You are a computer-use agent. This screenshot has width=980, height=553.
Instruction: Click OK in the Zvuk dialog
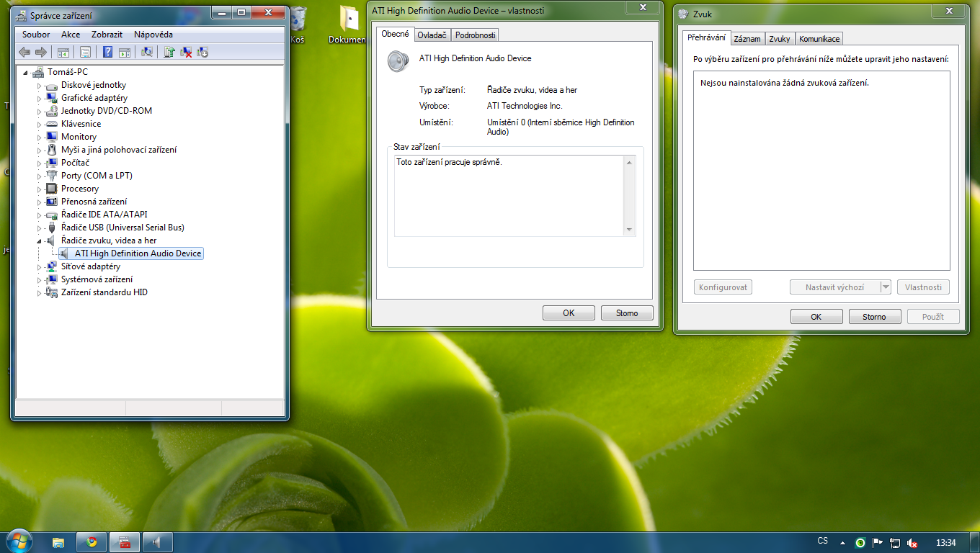tap(816, 317)
